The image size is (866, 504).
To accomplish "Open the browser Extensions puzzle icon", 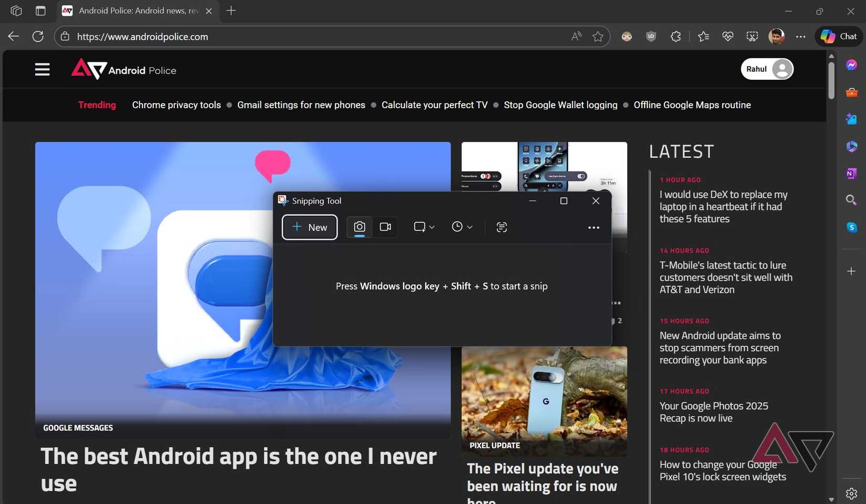I will pos(675,36).
